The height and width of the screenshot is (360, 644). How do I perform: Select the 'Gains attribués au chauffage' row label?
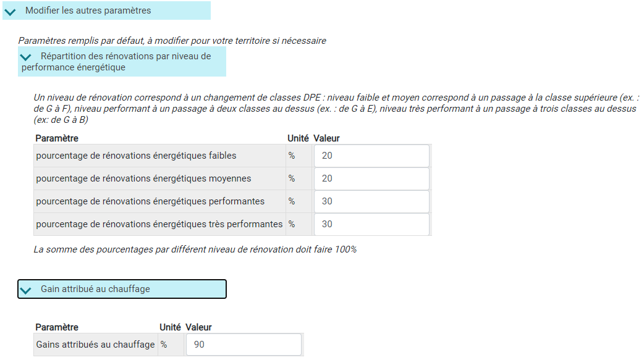point(95,345)
